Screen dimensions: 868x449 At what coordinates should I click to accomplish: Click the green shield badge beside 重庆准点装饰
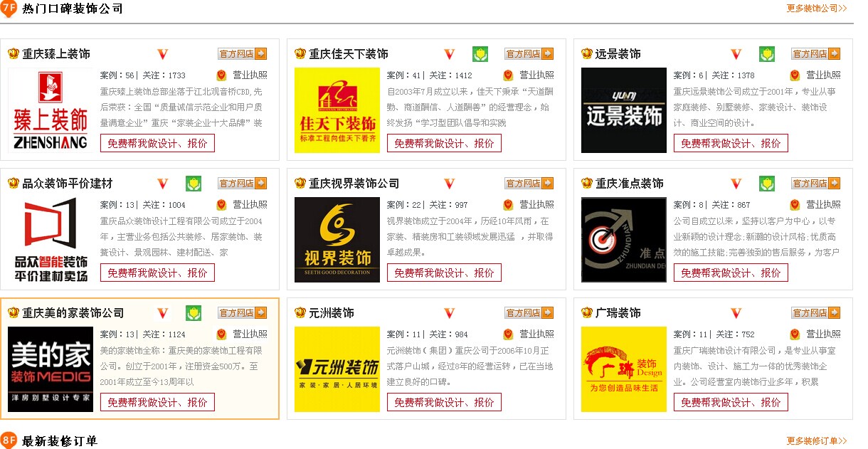tap(767, 184)
